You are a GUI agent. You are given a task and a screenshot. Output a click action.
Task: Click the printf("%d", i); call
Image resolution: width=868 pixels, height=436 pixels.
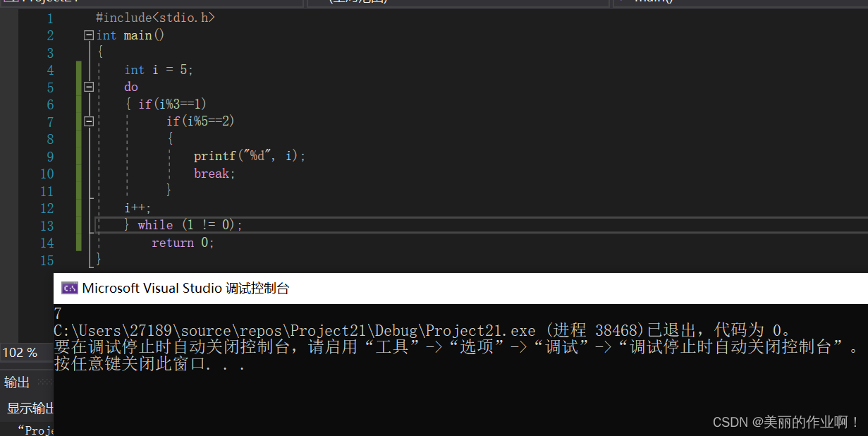click(250, 156)
